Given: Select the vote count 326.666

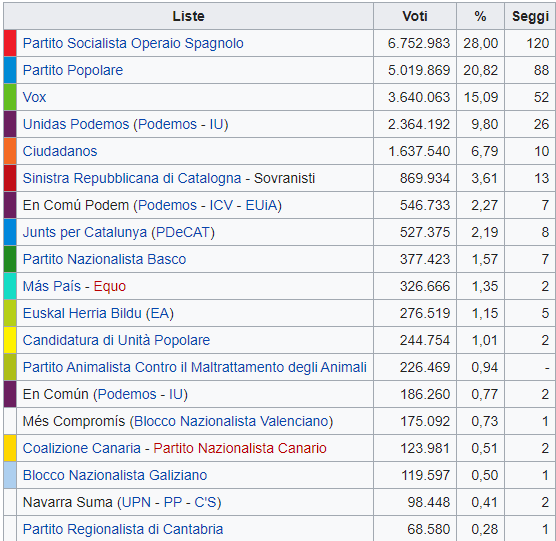Looking at the screenshot, I should tap(425, 286).
